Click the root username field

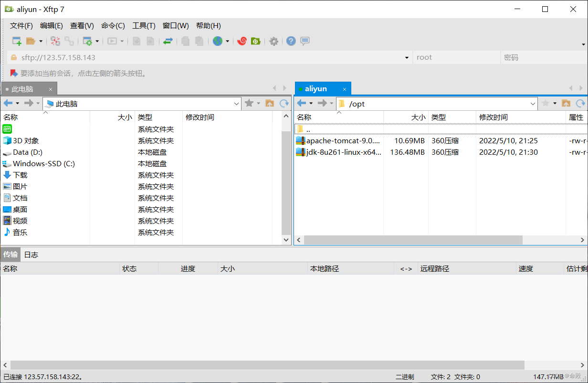[456, 57]
